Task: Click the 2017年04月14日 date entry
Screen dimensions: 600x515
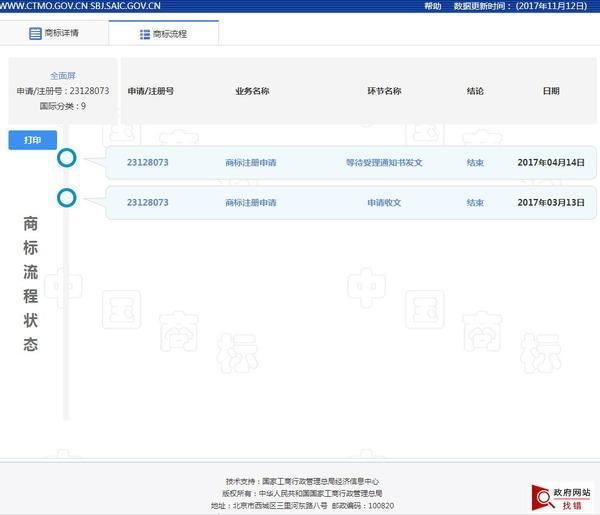Action: coord(549,162)
